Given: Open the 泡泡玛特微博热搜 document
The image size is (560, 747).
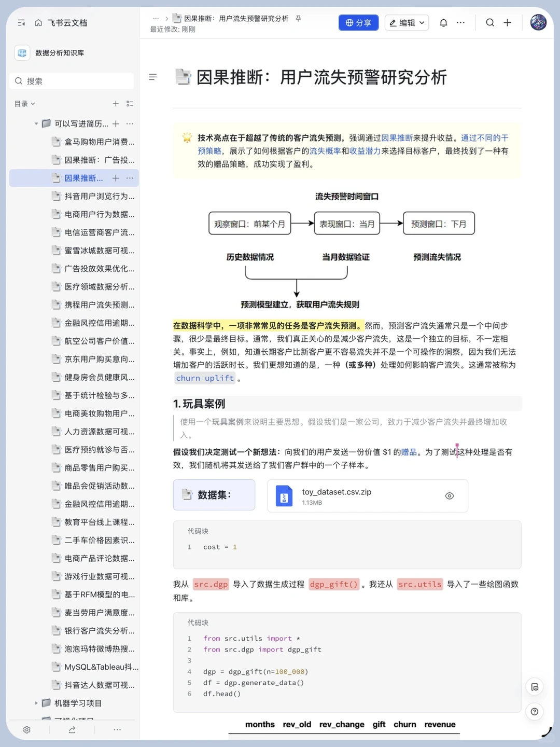Looking at the screenshot, I should (94, 648).
